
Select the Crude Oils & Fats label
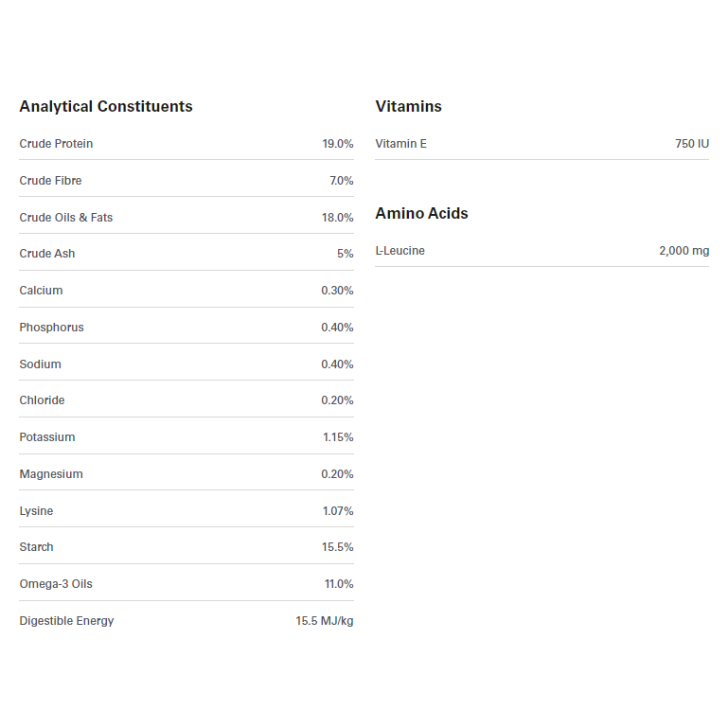[65, 218]
